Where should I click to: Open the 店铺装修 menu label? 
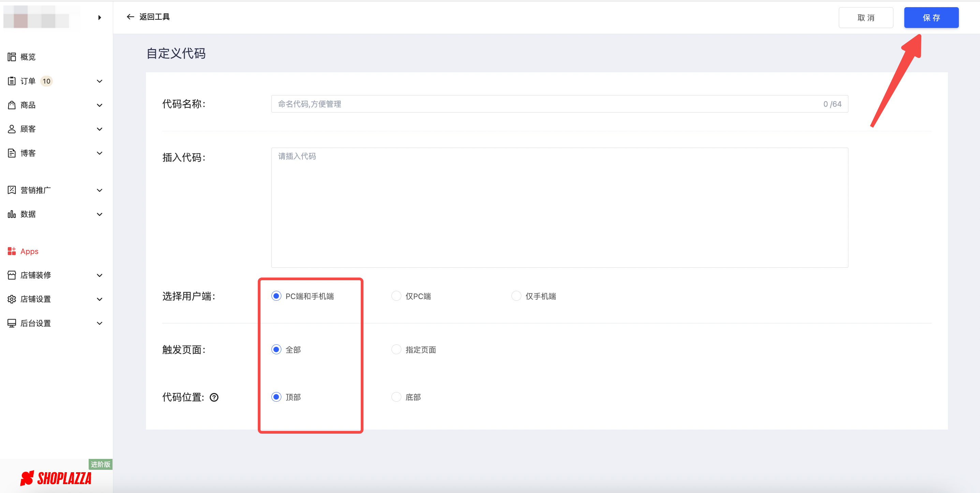pos(36,275)
